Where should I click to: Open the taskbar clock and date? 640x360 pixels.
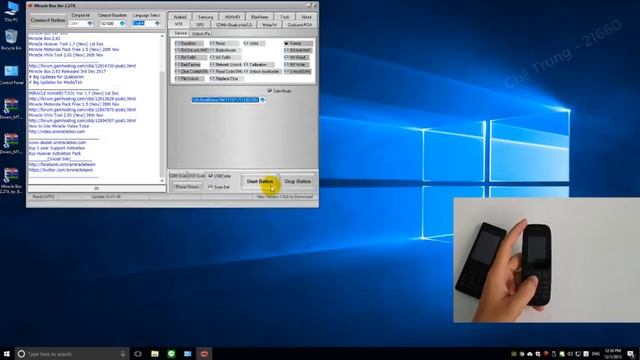[x=613, y=353]
